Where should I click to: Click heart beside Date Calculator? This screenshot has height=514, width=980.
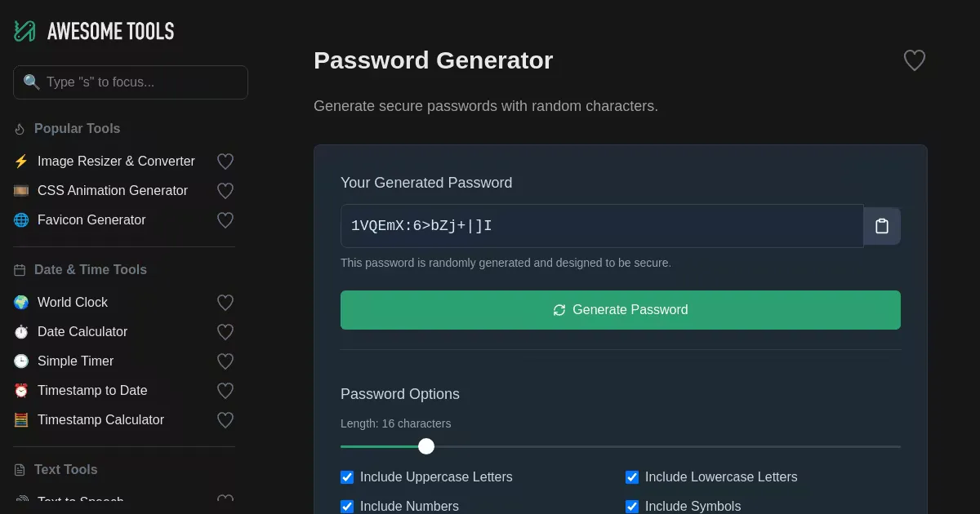click(225, 332)
